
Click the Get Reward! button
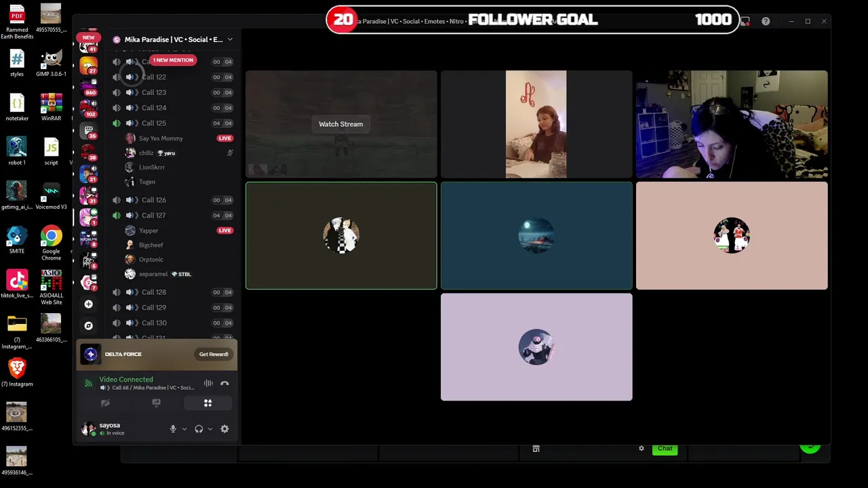214,354
